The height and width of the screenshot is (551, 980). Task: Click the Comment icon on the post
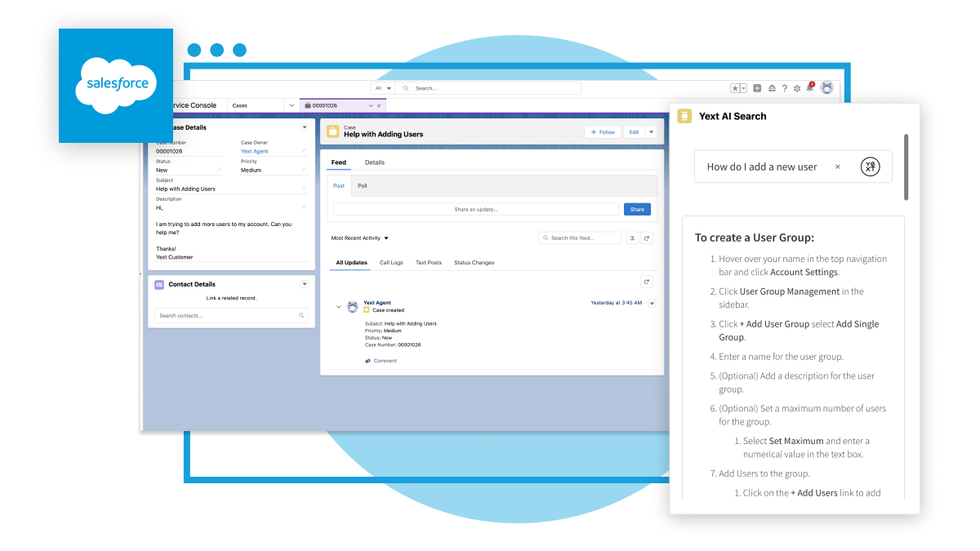click(x=367, y=361)
